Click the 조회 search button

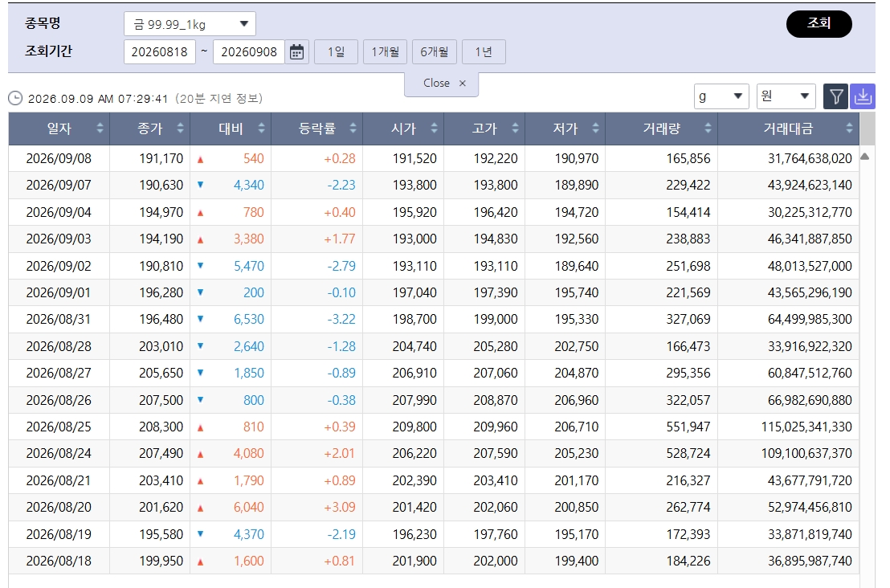tap(819, 24)
